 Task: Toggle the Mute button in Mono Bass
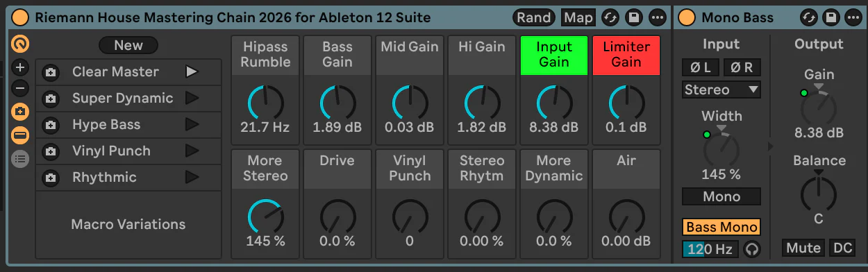[803, 248]
